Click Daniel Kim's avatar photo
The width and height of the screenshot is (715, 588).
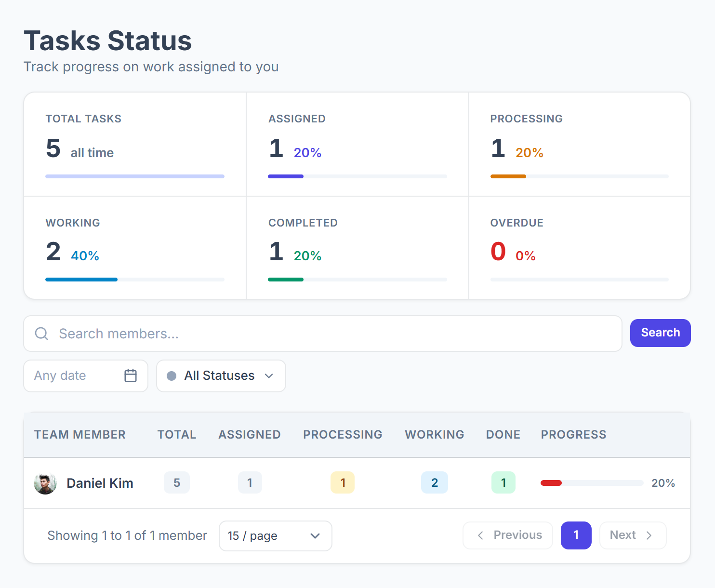pos(45,483)
